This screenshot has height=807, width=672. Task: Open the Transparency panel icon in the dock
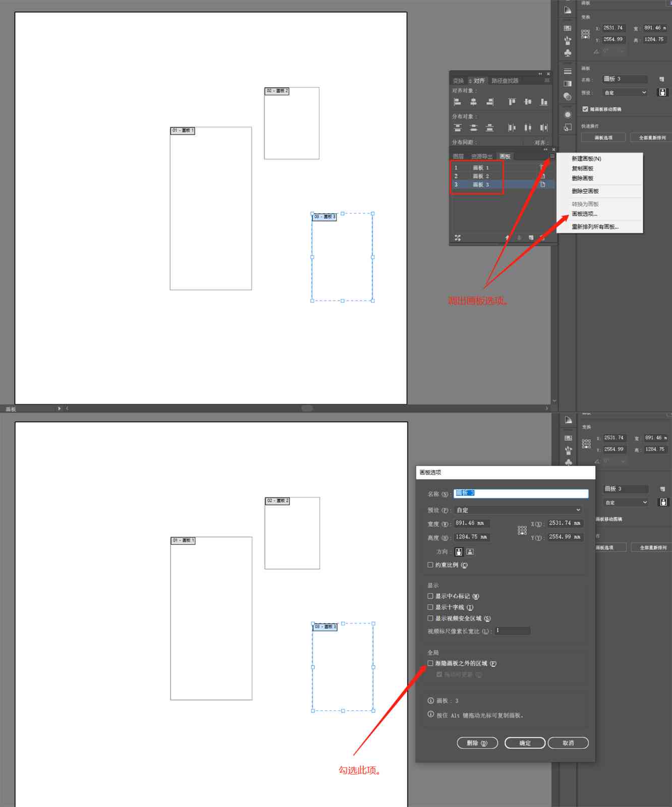[568, 96]
